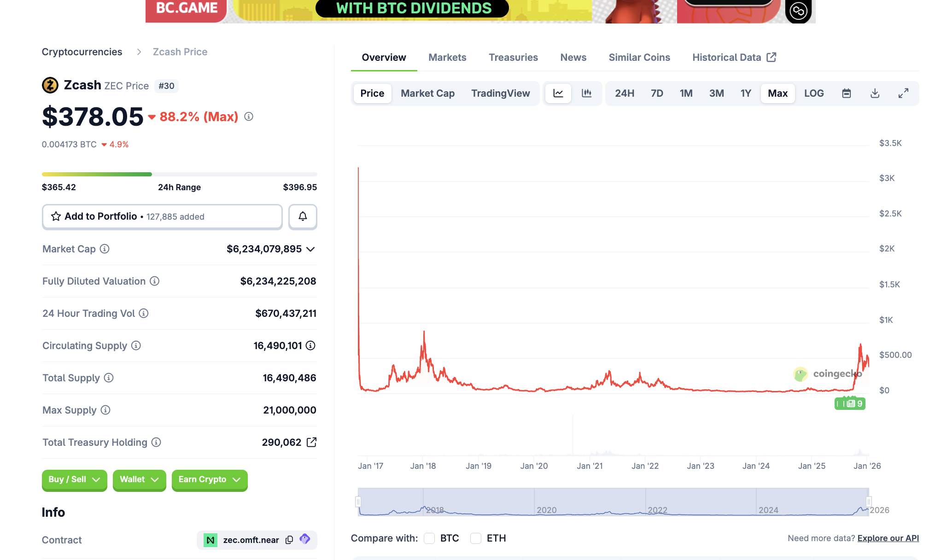Expand the chart to fullscreen
Image resolution: width=947 pixels, height=560 pixels.
click(903, 93)
